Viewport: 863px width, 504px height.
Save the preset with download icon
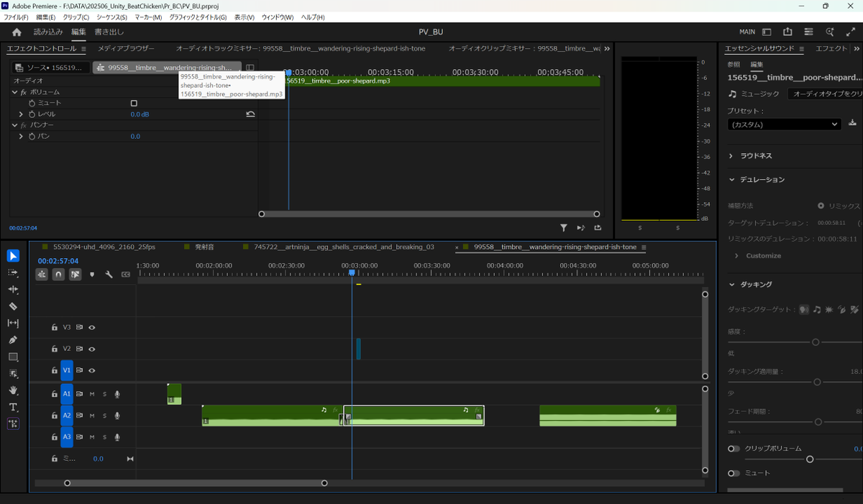[853, 123]
